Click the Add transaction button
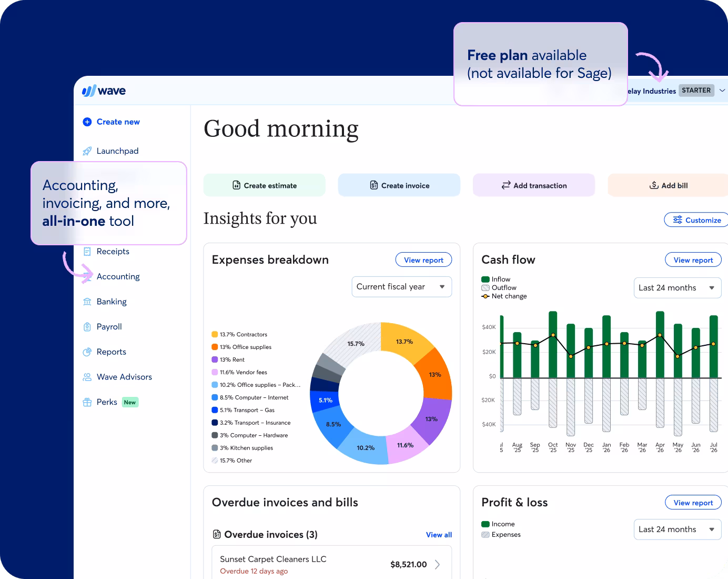Viewport: 728px width, 579px height. pyautogui.click(x=534, y=185)
